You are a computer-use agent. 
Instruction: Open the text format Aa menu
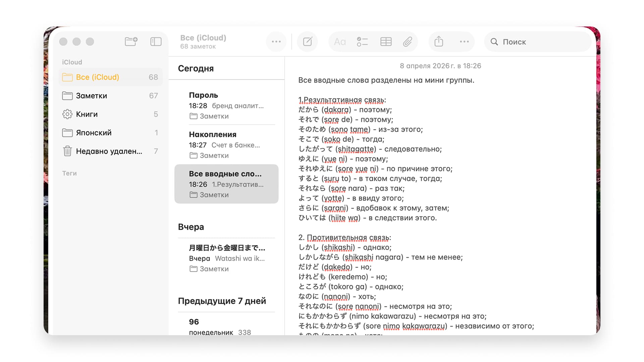tap(340, 42)
